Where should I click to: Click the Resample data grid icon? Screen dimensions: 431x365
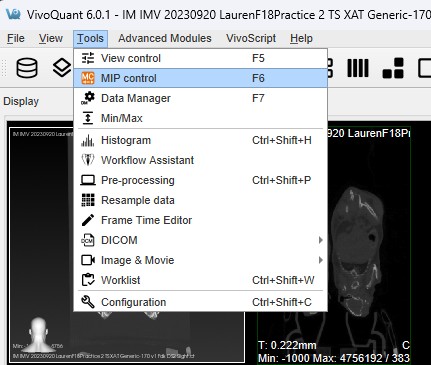tap(88, 200)
